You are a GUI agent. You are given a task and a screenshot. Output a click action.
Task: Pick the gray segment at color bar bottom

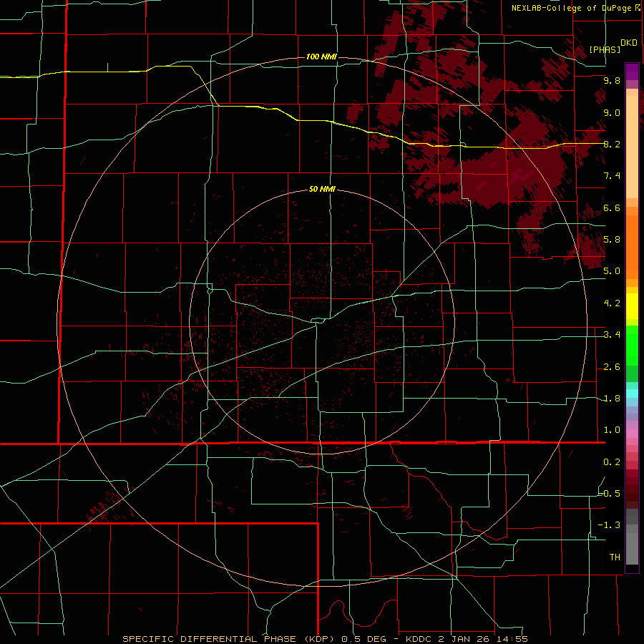pyautogui.click(x=632, y=546)
